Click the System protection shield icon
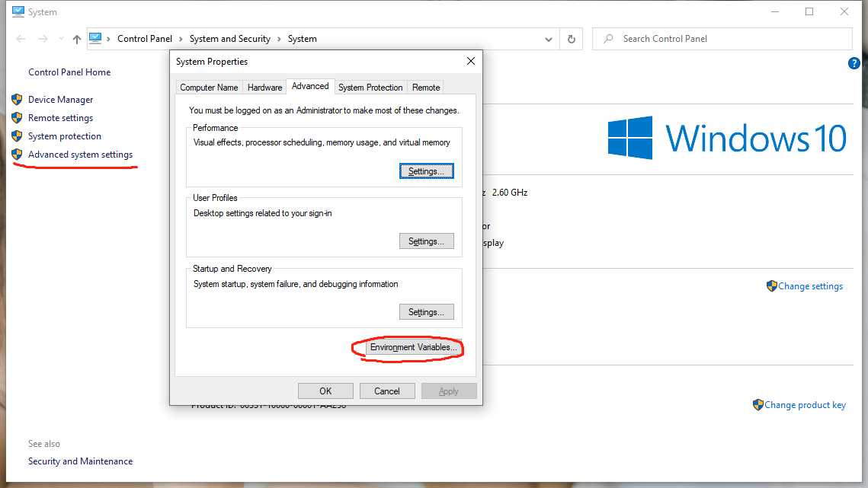The width and height of the screenshot is (868, 488). [x=17, y=136]
